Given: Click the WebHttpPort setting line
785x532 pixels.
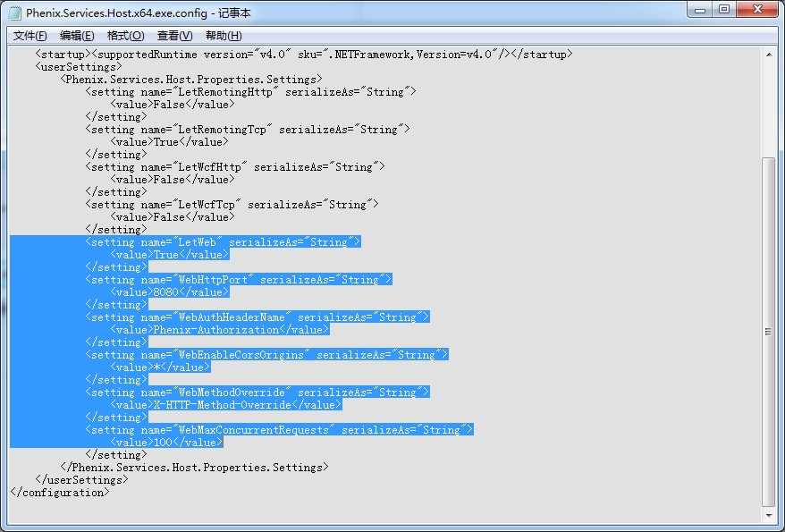Looking at the screenshot, I should pos(239,279).
